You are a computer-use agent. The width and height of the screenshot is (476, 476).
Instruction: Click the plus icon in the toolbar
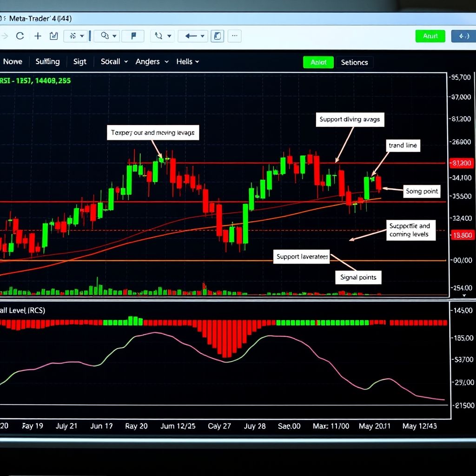(38, 36)
